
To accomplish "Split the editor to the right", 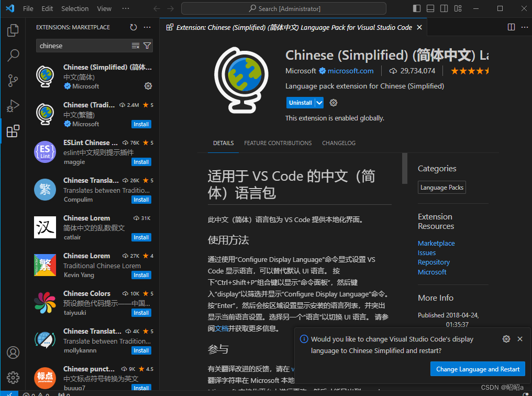I will 511,27.
